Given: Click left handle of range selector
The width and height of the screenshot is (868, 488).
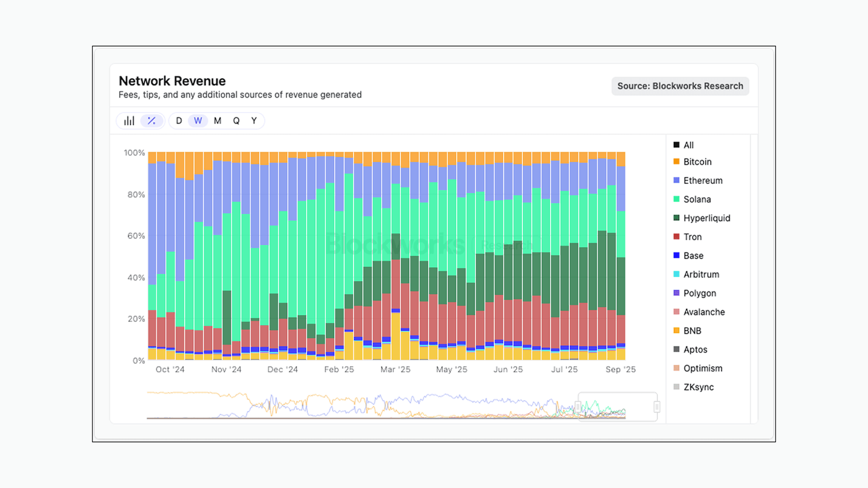Looking at the screenshot, I should click(578, 407).
